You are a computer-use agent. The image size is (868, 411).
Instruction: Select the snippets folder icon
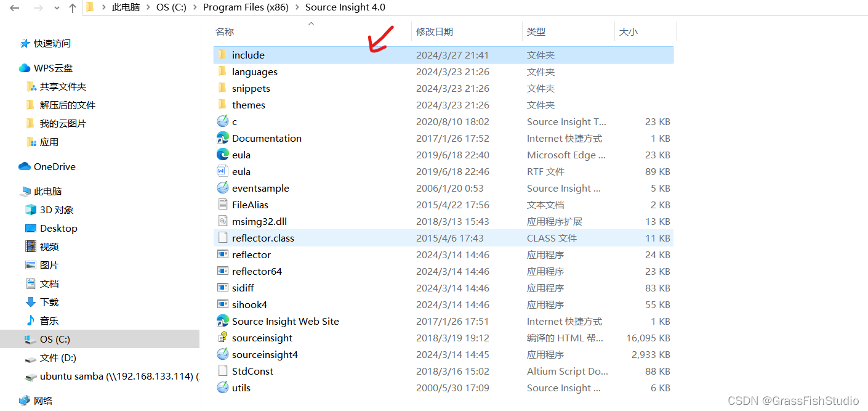pos(222,88)
